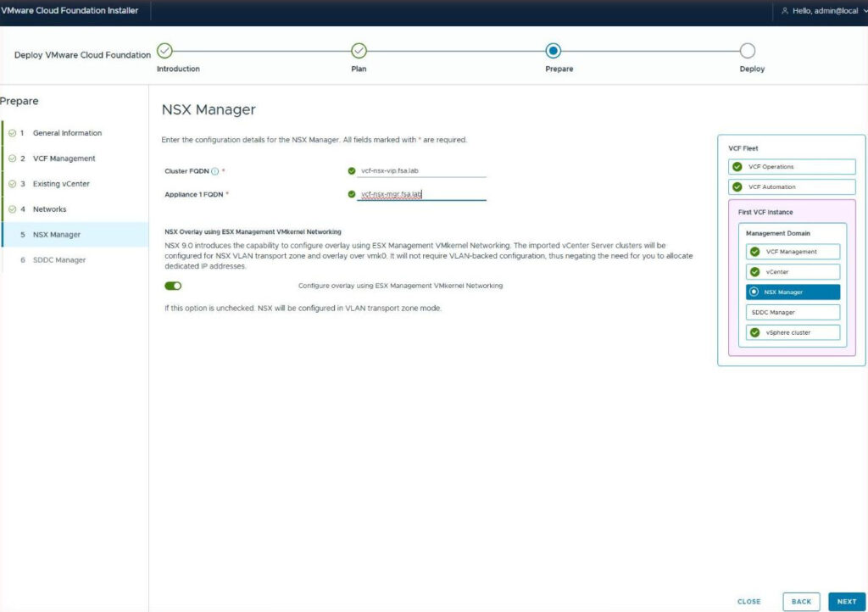
Task: Click the Prepare sidebar heading
Action: tap(19, 101)
